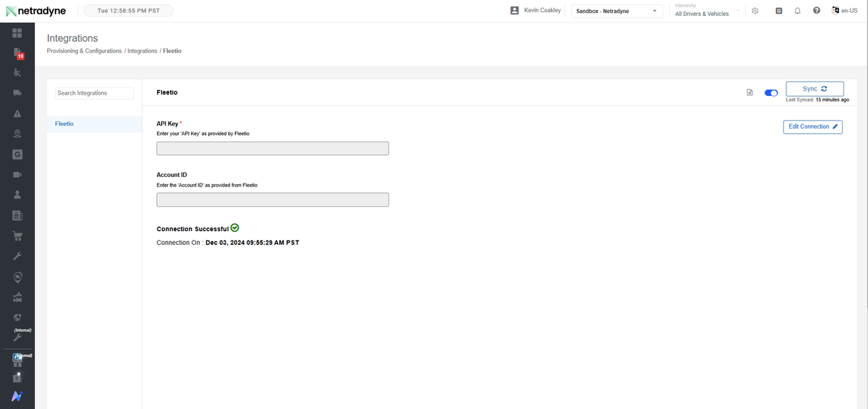Open Fleetio documentation page icon
Viewport: 868px width, 409px height.
750,92
